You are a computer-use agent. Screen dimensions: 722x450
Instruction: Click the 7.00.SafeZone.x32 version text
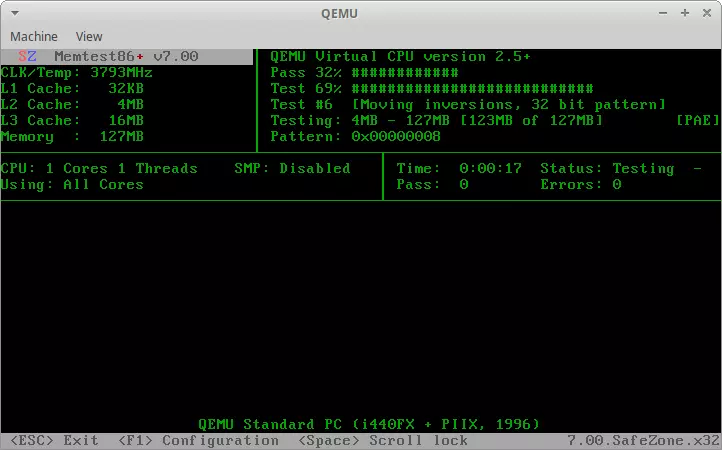(x=644, y=440)
